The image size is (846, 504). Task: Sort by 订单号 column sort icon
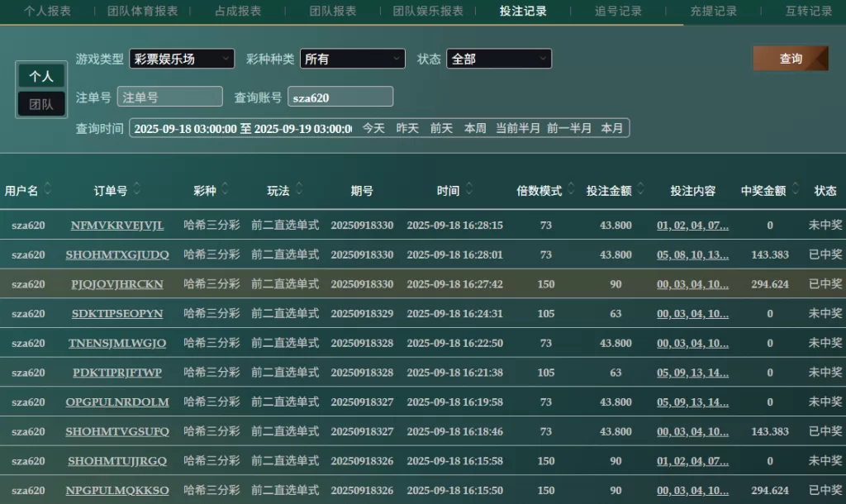pos(137,190)
